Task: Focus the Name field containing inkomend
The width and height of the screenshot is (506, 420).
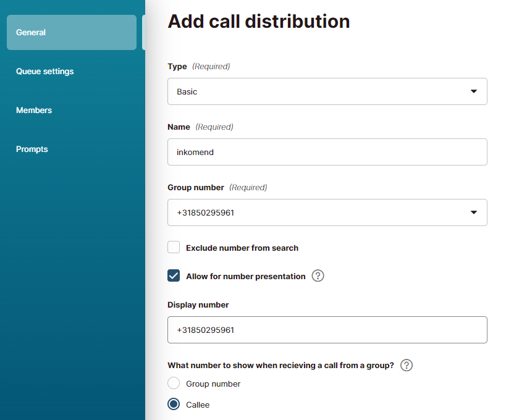Action: pyautogui.click(x=327, y=152)
